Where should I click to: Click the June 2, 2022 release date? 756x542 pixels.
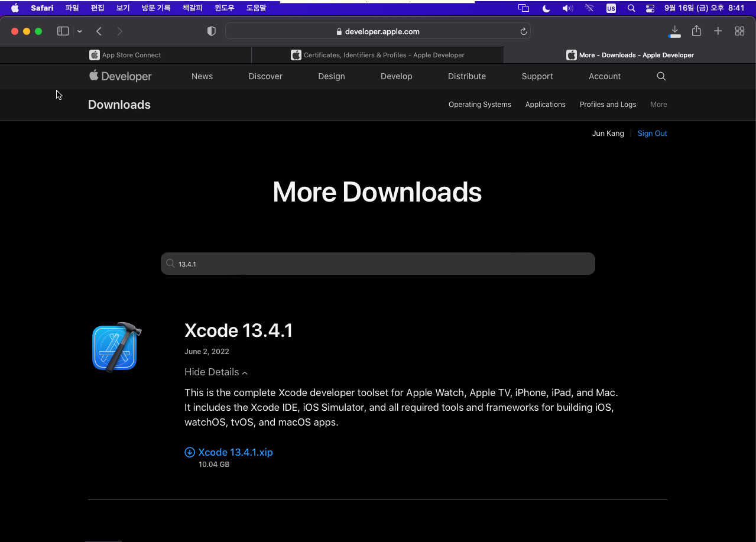tap(207, 352)
